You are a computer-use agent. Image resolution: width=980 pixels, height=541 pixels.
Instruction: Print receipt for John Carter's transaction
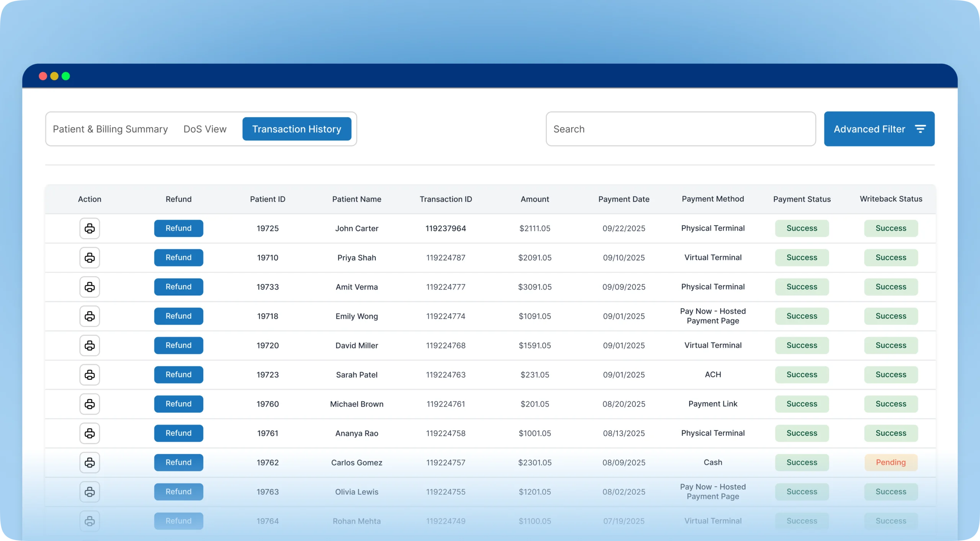click(90, 229)
